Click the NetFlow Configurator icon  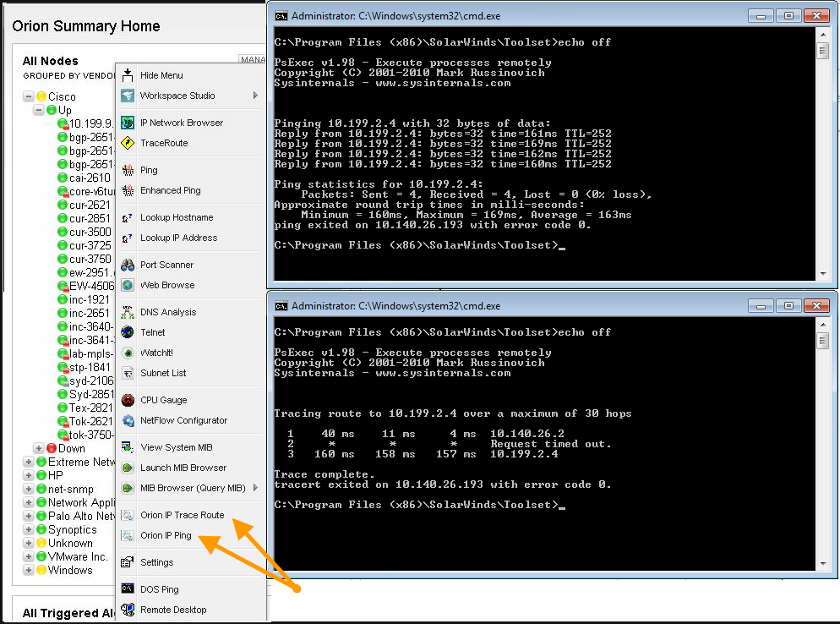[128, 420]
